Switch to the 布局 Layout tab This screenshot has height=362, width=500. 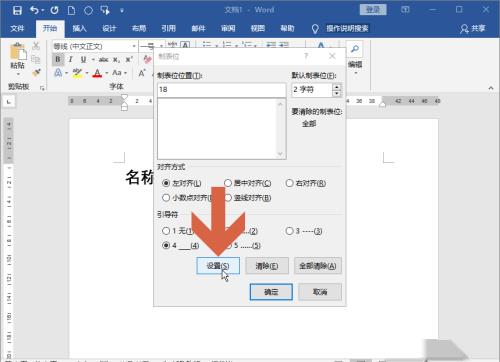[139, 29]
